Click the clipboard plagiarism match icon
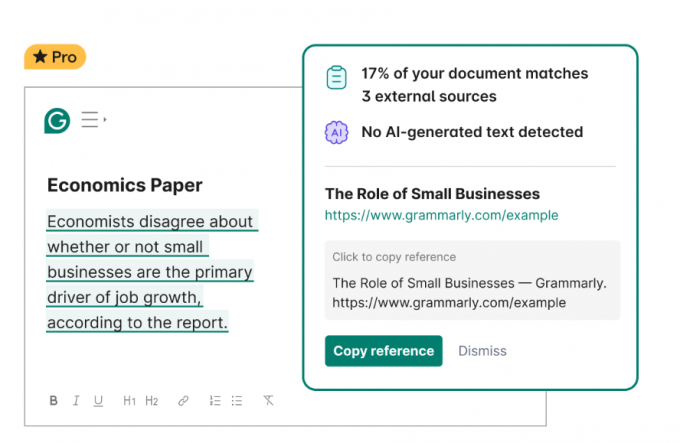 (x=336, y=77)
